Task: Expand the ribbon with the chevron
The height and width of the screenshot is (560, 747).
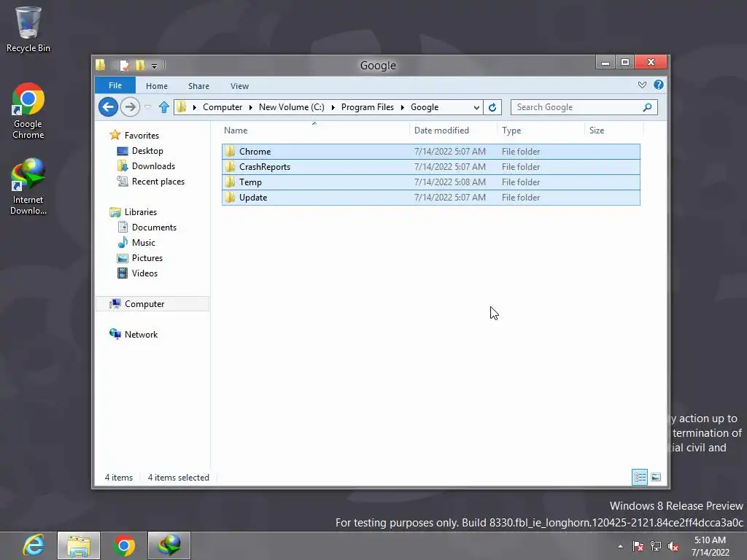Action: coord(642,85)
